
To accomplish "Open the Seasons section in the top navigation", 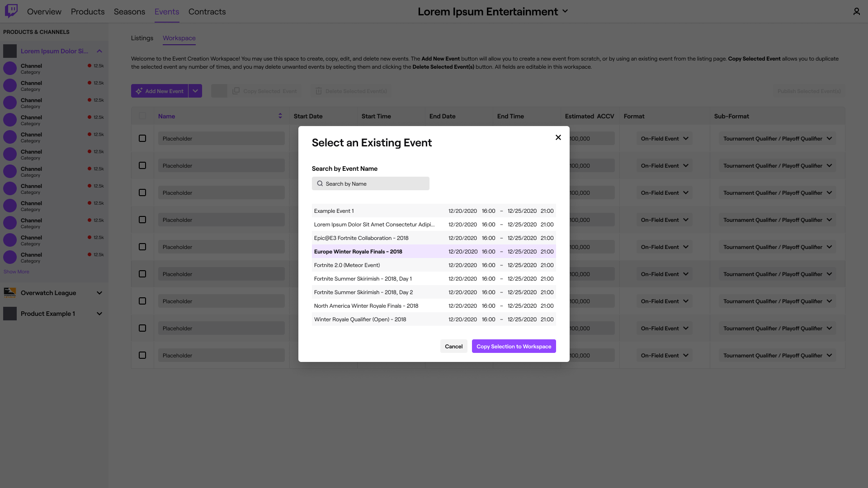I will 129,12.
